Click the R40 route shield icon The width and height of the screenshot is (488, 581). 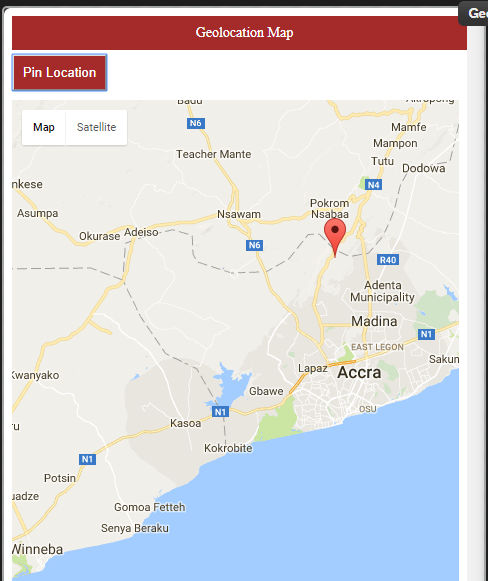(x=388, y=260)
